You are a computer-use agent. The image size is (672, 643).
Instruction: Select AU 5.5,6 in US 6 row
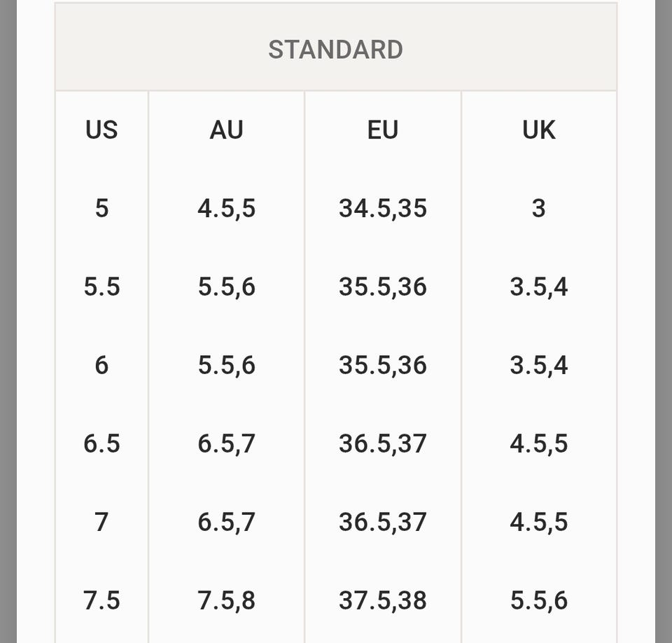pos(226,365)
